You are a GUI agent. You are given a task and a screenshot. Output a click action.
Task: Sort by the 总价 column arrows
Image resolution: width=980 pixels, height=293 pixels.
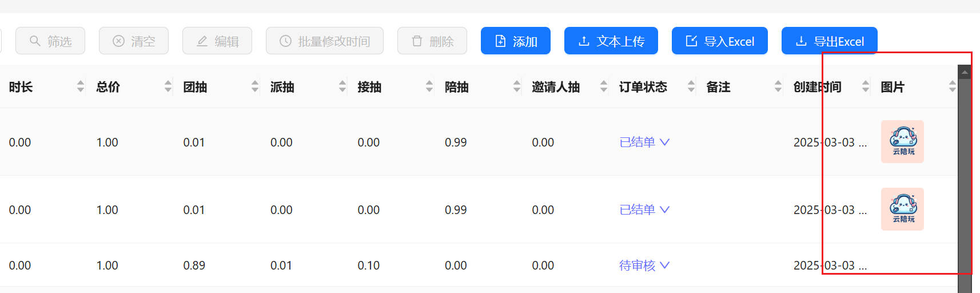click(168, 86)
